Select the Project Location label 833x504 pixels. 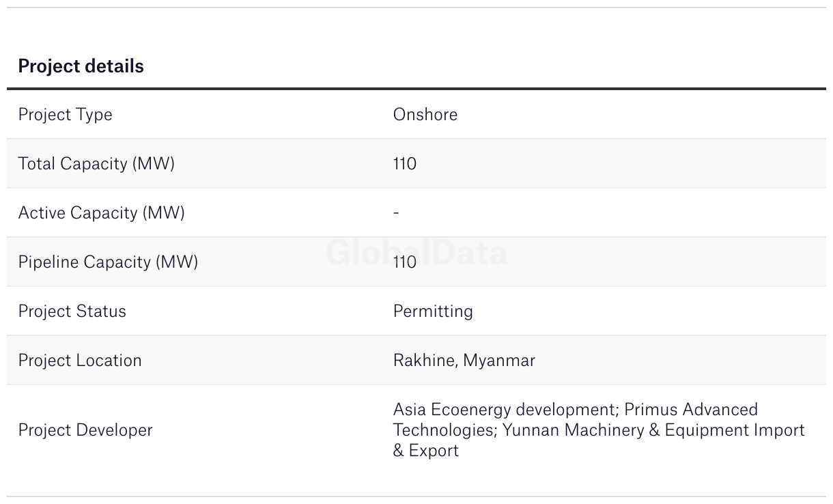point(80,361)
